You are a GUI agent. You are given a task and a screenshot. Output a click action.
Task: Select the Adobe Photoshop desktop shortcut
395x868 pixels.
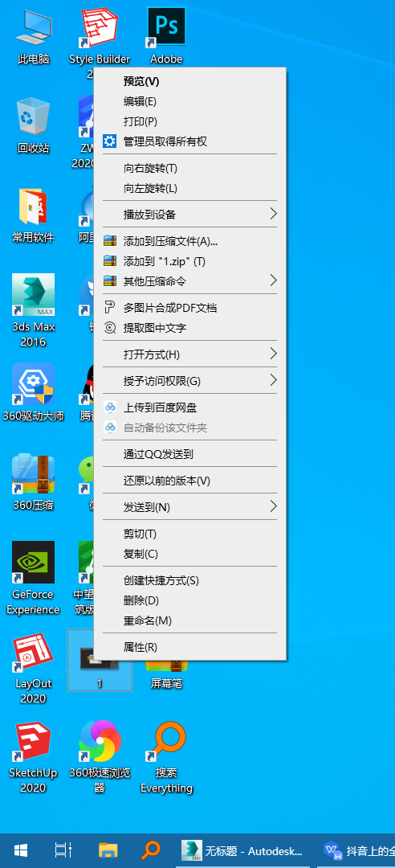tap(166, 36)
